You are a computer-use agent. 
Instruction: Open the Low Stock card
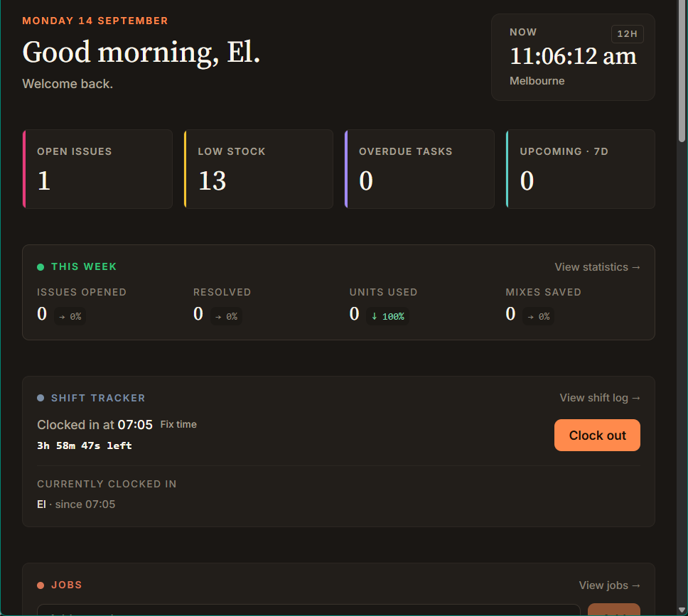tap(259, 169)
